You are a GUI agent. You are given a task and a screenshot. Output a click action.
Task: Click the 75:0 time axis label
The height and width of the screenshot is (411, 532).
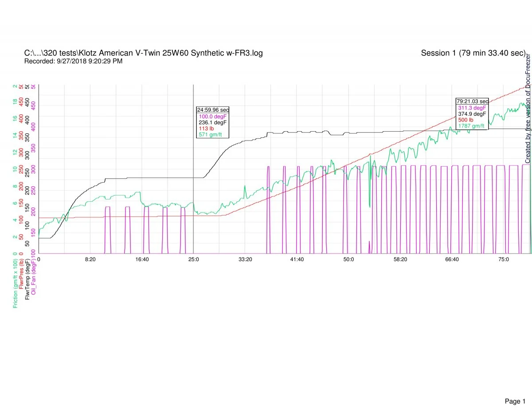point(504,259)
